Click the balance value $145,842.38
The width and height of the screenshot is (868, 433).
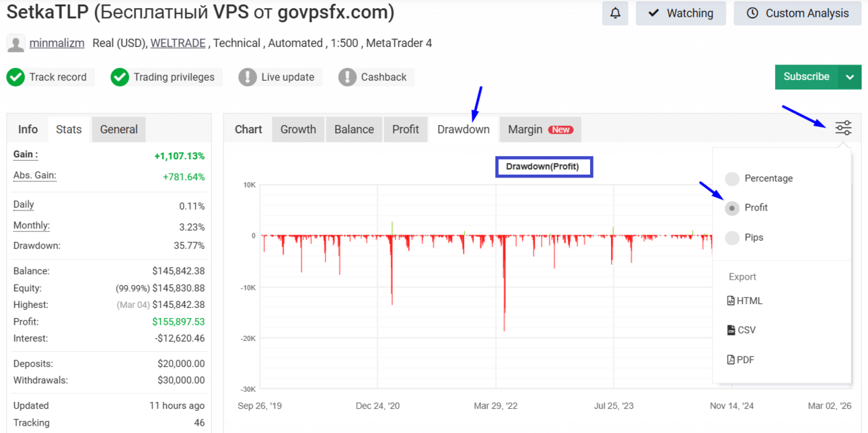178,272
